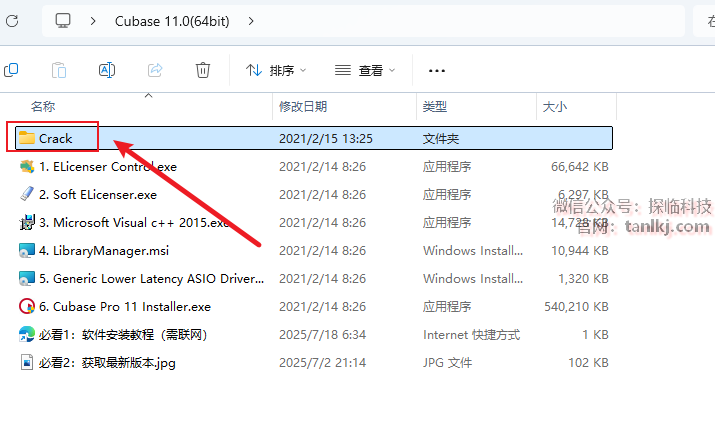Select 3. Microsoft Visual c++ 2015.exe name
The height and width of the screenshot is (425, 715).
[134, 223]
